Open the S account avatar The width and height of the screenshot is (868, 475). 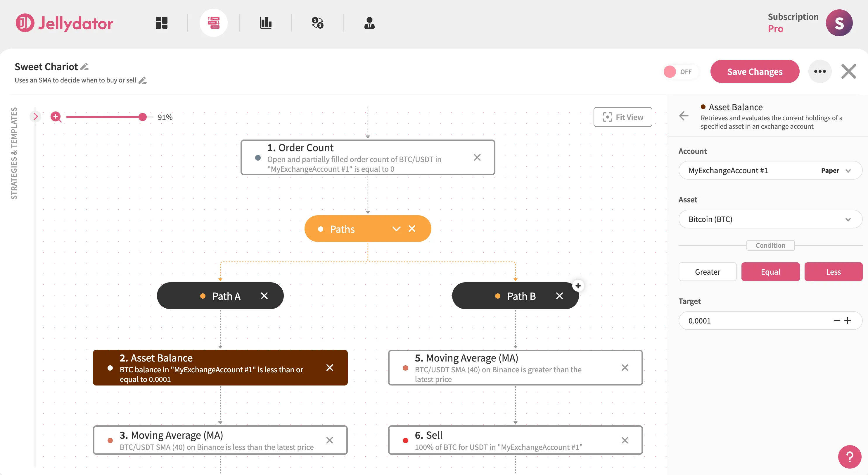tap(839, 23)
